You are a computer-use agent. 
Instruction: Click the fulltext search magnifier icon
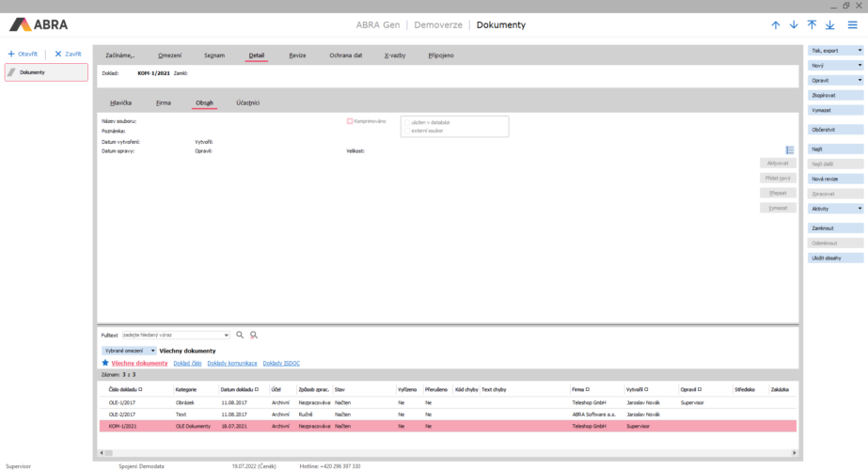(x=240, y=335)
